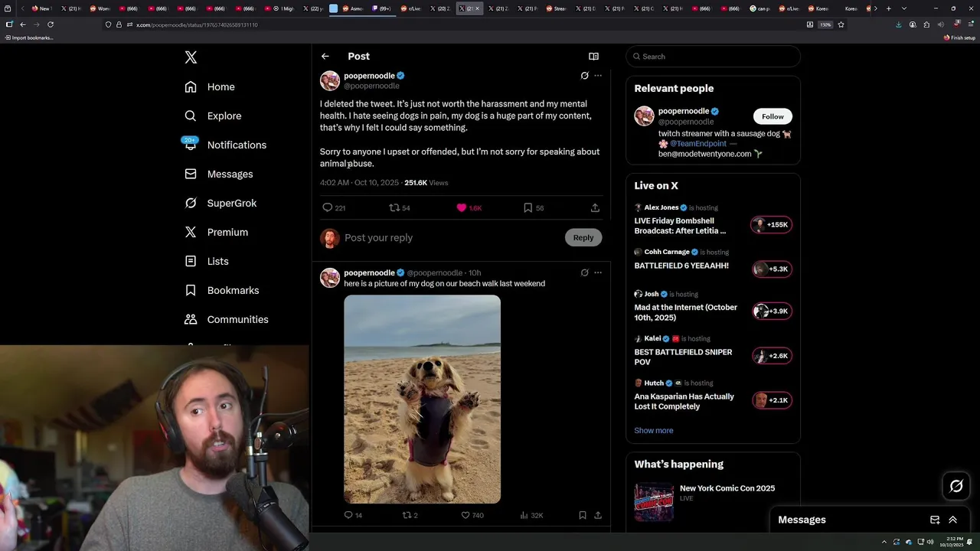Open the @TeamEndpoint link
Image resolution: width=980 pixels, height=551 pixels.
pos(697,144)
